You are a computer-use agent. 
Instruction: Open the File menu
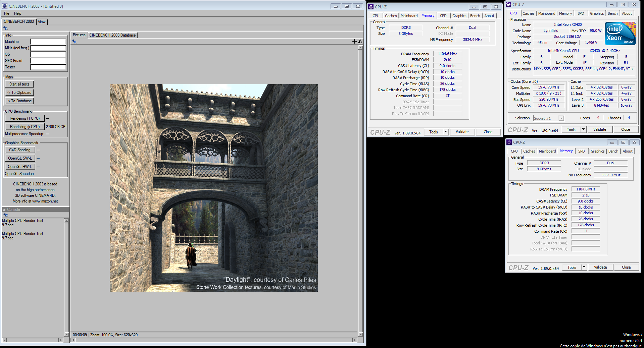click(x=7, y=13)
